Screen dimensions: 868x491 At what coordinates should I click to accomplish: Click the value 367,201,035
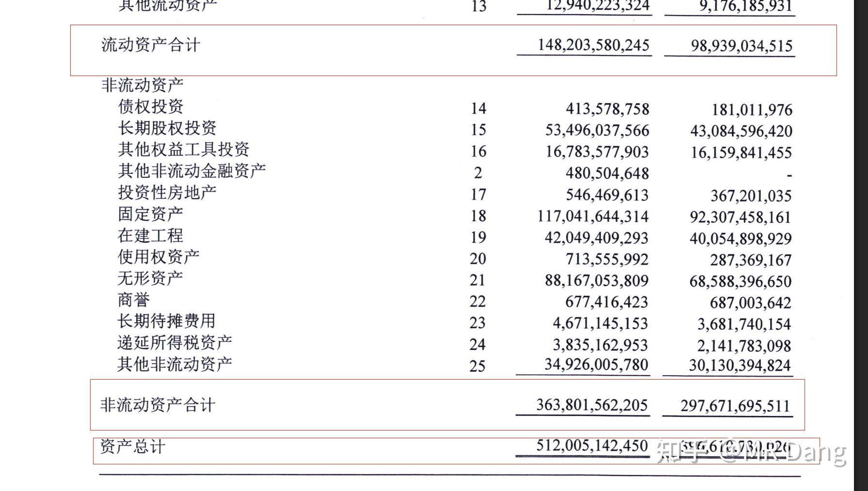(x=751, y=196)
